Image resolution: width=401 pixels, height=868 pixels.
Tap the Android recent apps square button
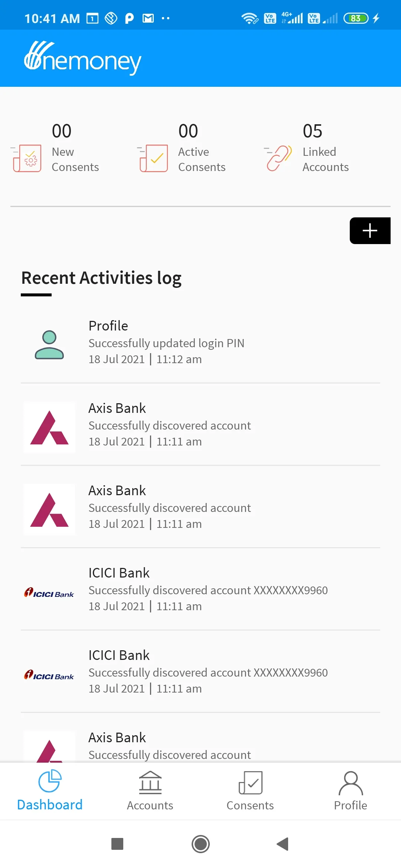coord(117,844)
